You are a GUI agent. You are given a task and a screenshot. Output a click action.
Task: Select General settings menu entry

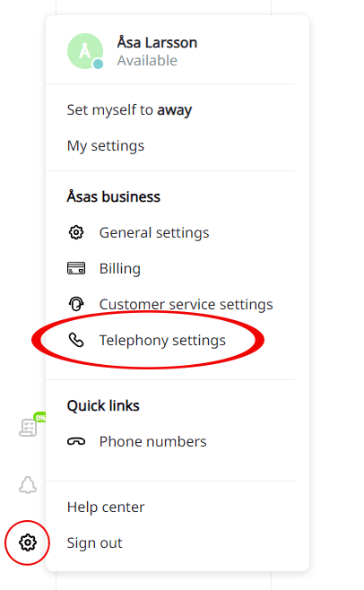(x=154, y=232)
